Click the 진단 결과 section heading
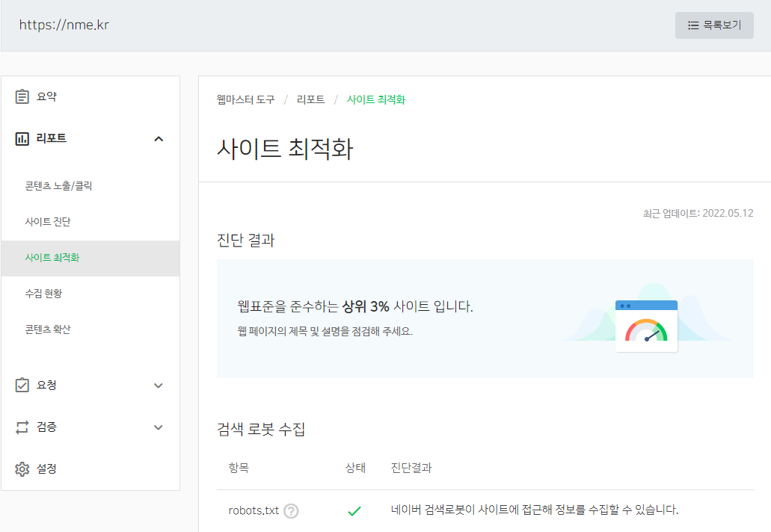The image size is (771, 532). click(x=245, y=240)
